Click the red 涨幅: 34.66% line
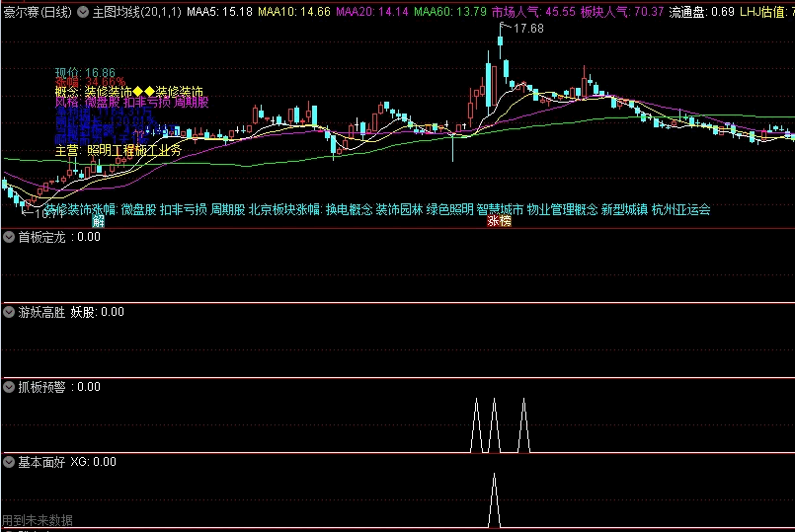This screenshot has height=532, width=795. (90, 82)
